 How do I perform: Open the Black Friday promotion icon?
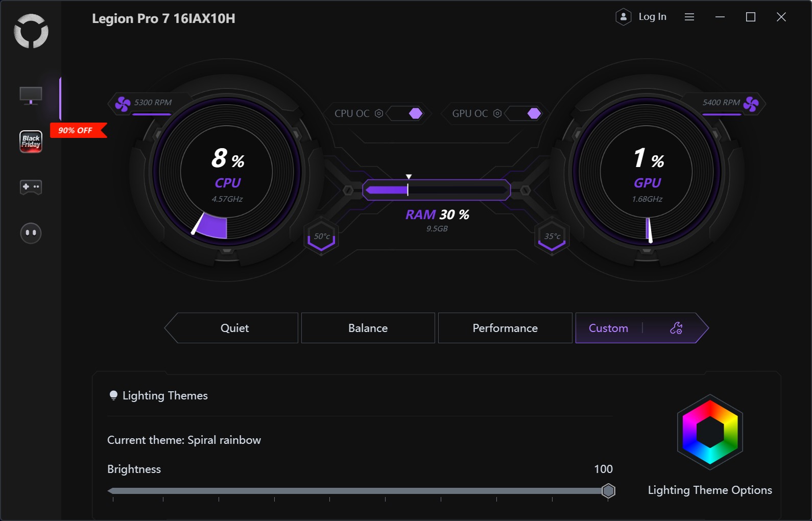31,141
